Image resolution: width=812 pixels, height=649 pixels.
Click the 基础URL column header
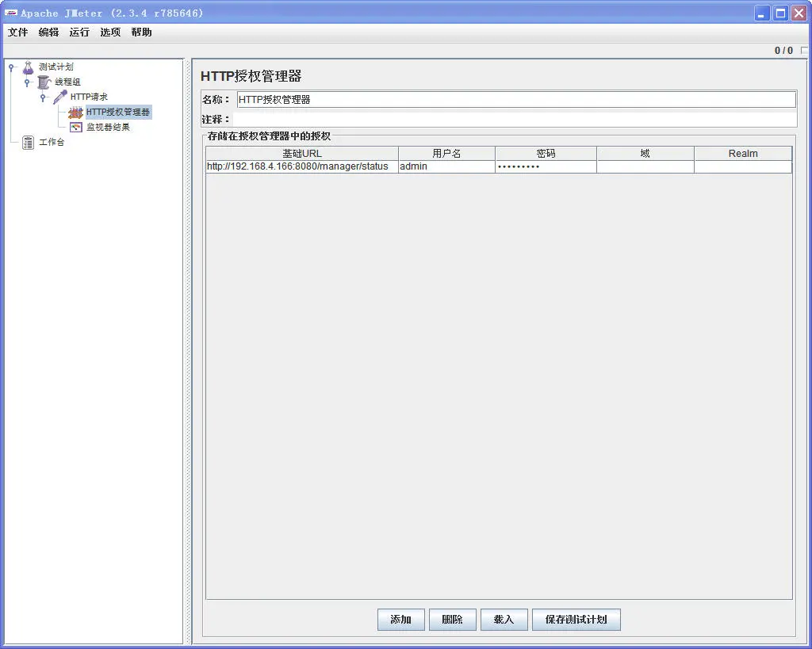click(x=302, y=153)
